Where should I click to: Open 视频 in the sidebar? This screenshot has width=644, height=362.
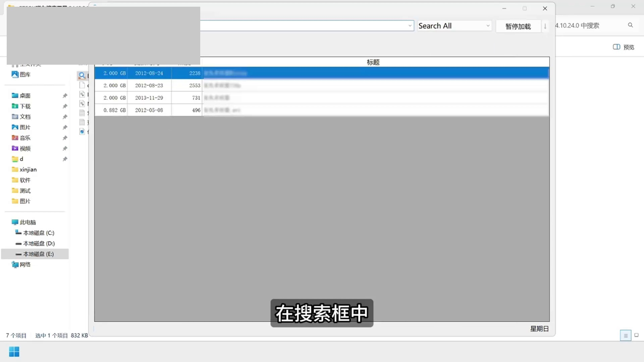(x=21, y=148)
